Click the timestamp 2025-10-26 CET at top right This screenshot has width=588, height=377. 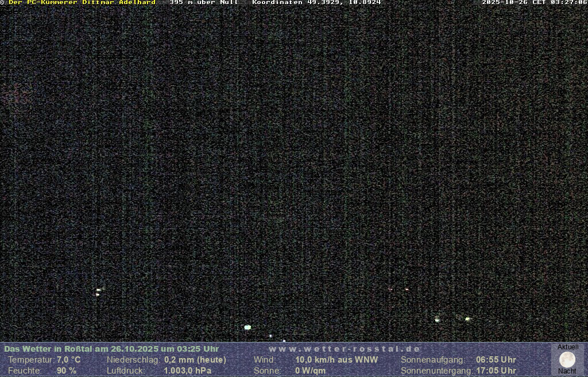tap(534, 2)
